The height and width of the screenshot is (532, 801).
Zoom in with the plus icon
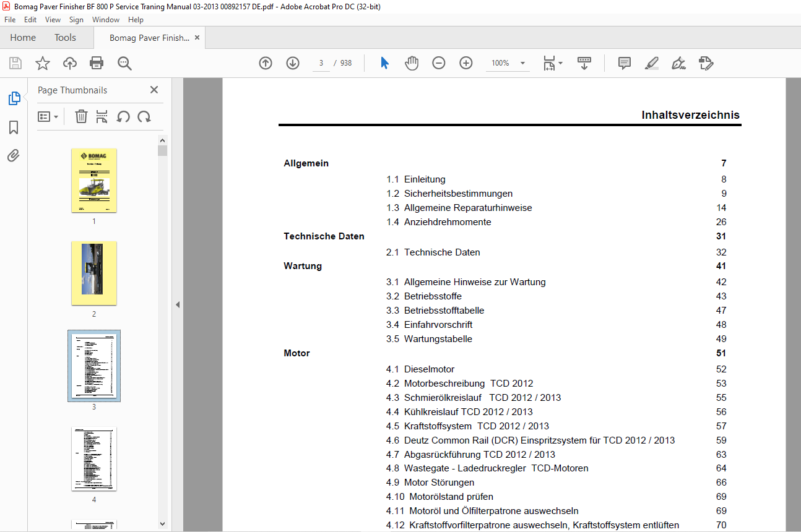466,63
